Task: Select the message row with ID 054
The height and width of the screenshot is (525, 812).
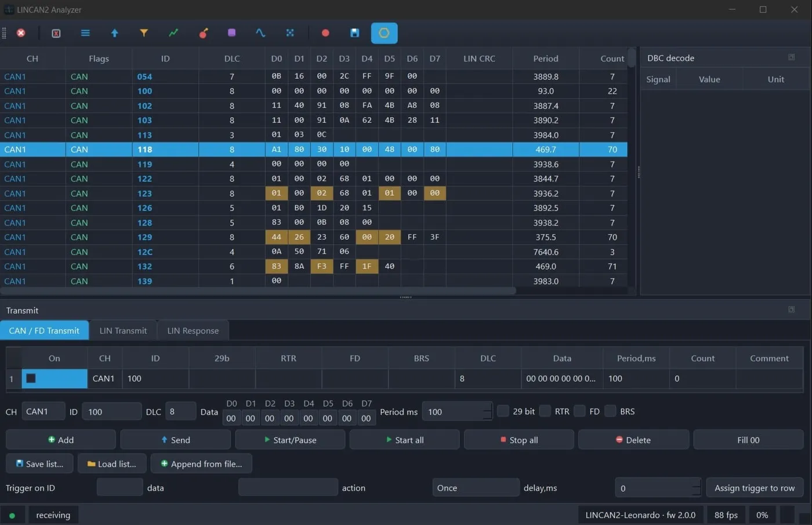Action: (313, 76)
